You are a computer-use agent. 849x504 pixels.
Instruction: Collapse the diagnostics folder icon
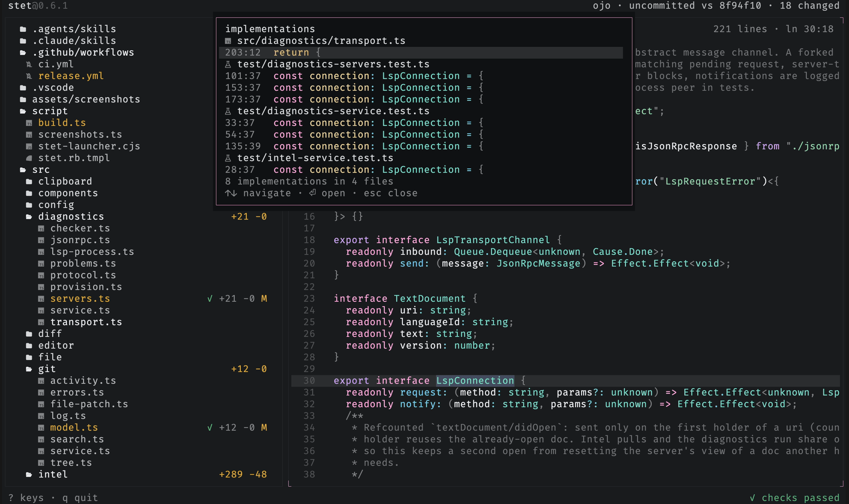pos(29,217)
